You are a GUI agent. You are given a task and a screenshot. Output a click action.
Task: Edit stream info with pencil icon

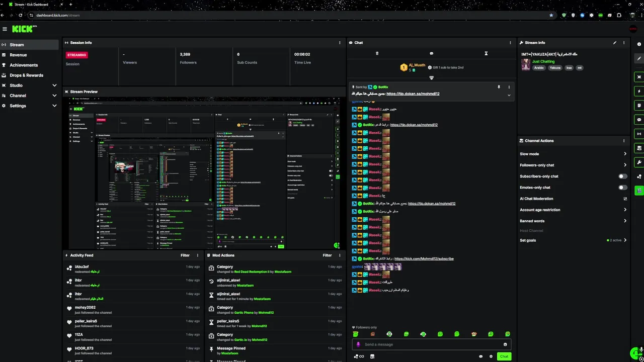[x=614, y=43]
